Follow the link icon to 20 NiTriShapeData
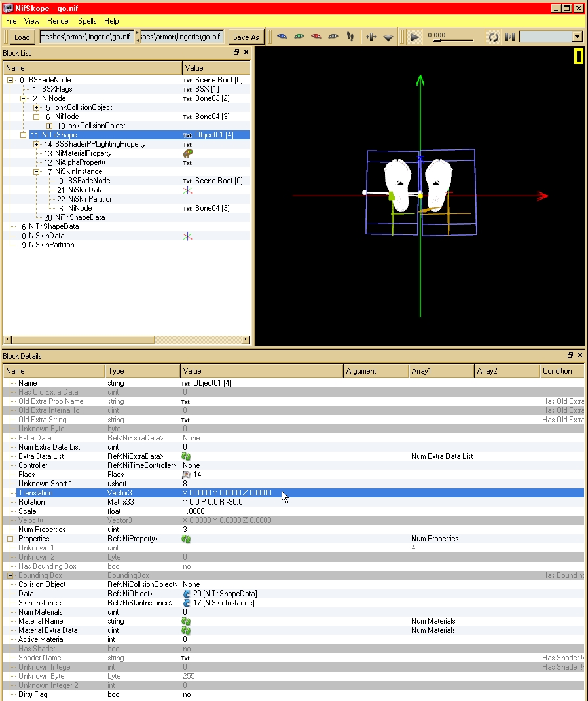 [x=187, y=594]
